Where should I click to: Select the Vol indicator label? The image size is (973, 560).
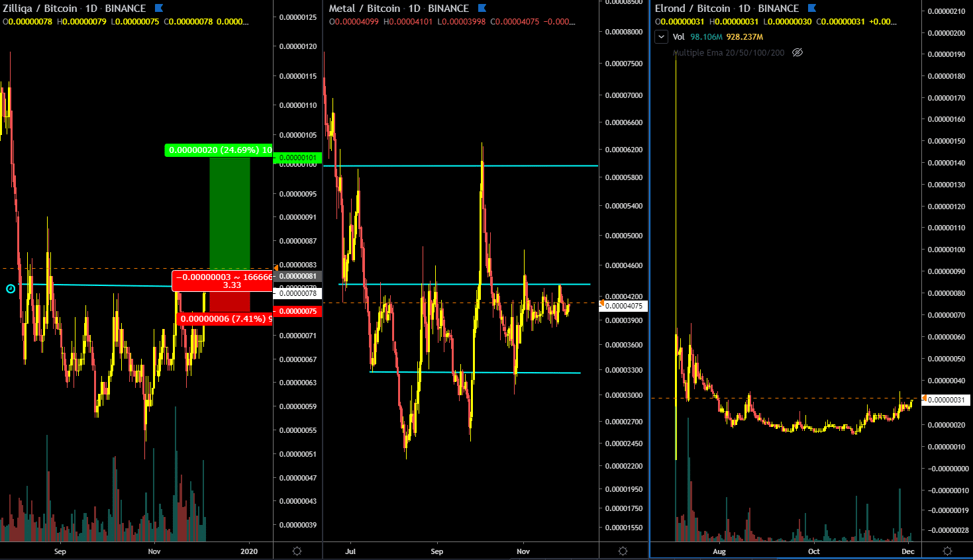point(678,37)
